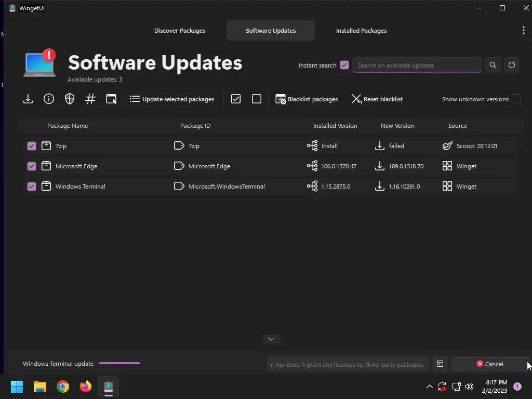This screenshot has width=532, height=399.
Task: Click the volume speaker tray icon
Action: pos(469,387)
